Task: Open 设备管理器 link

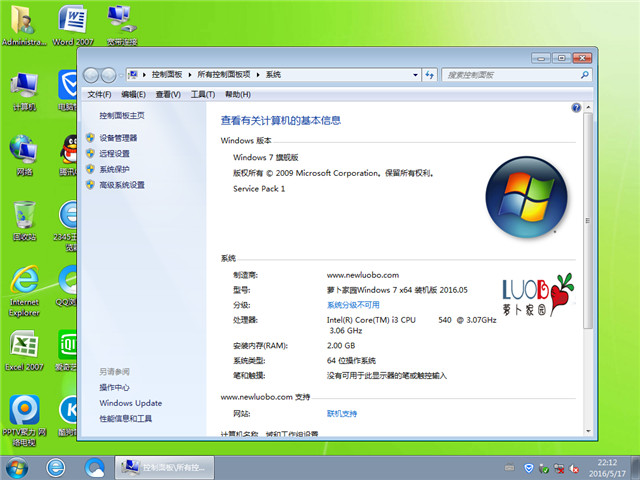Action: click(x=118, y=138)
